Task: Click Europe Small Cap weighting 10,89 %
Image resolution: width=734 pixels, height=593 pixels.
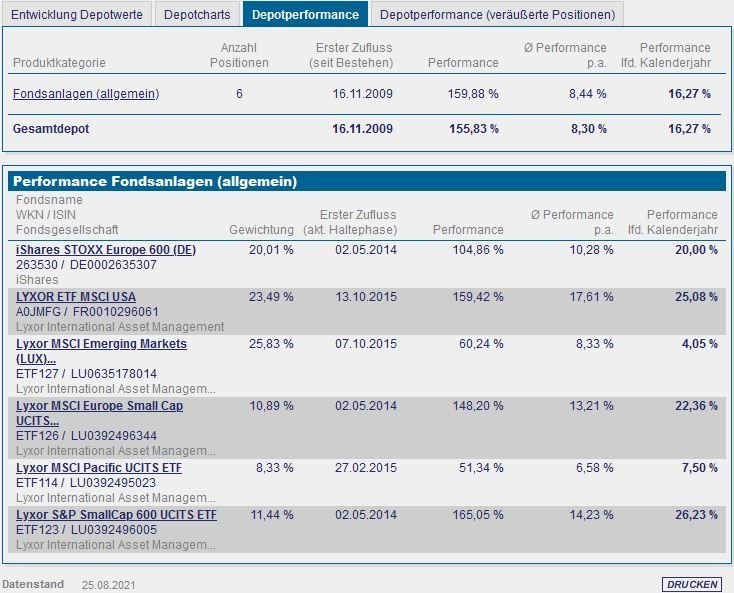Action: pyautogui.click(x=271, y=406)
